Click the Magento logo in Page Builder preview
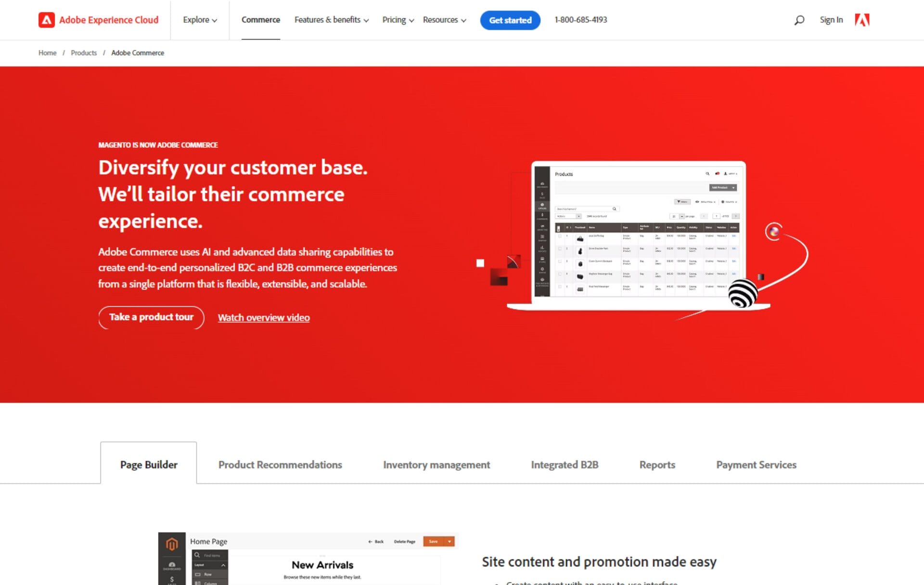This screenshot has width=924, height=585. coord(172,544)
